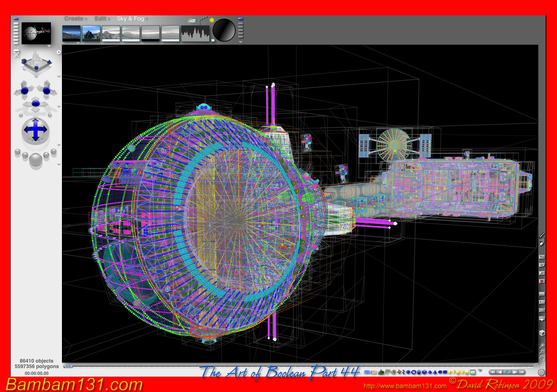This screenshot has width=557, height=392.
Task: Click the wireframe cube display mode icon
Action: pos(542,333)
